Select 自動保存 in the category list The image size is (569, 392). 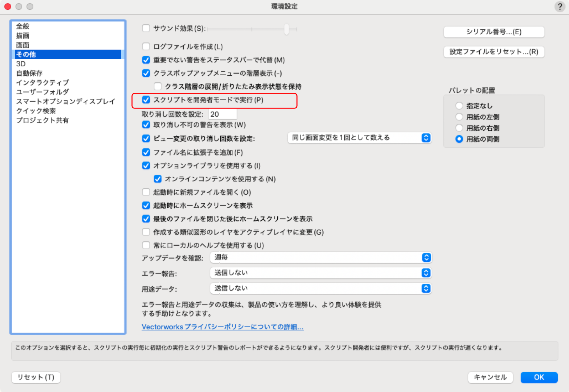coord(29,73)
